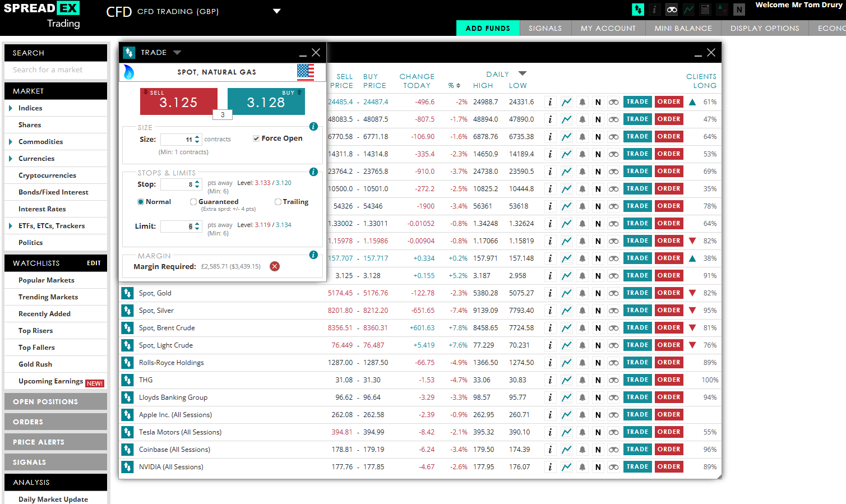Click the Size stepper up arrow
Screen dimensions: 846x504
point(196,136)
